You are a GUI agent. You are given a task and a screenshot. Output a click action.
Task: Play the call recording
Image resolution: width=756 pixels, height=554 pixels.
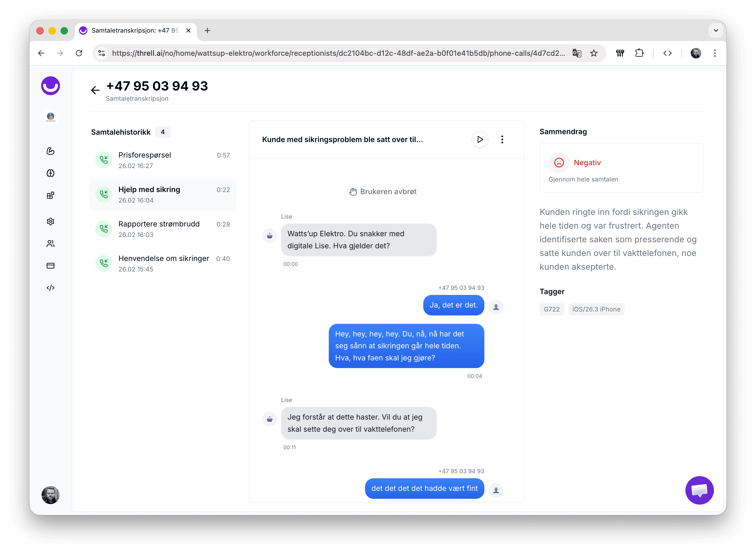480,139
